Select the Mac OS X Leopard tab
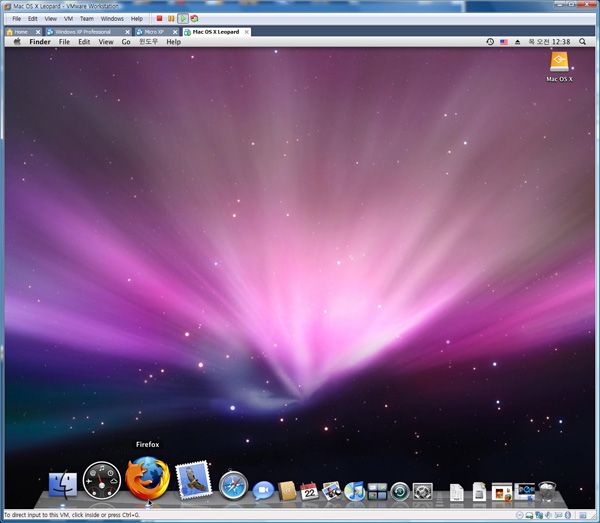Image resolution: width=600 pixels, height=523 pixels. pos(216,32)
